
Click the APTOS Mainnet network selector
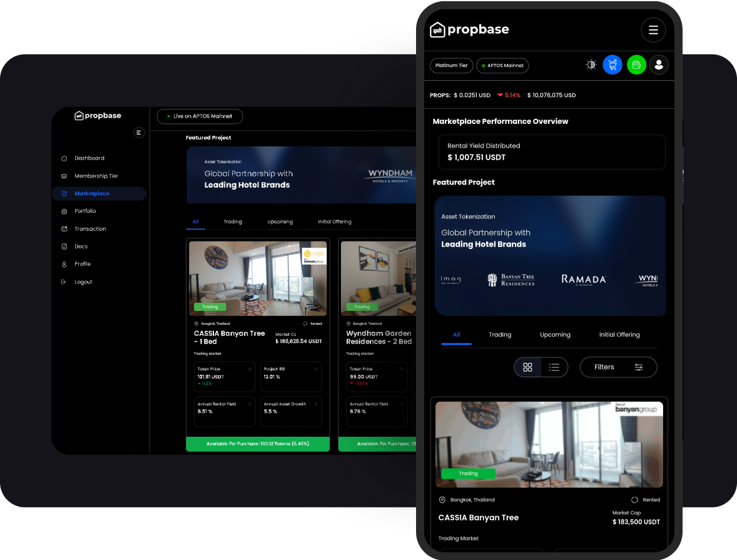(502, 66)
